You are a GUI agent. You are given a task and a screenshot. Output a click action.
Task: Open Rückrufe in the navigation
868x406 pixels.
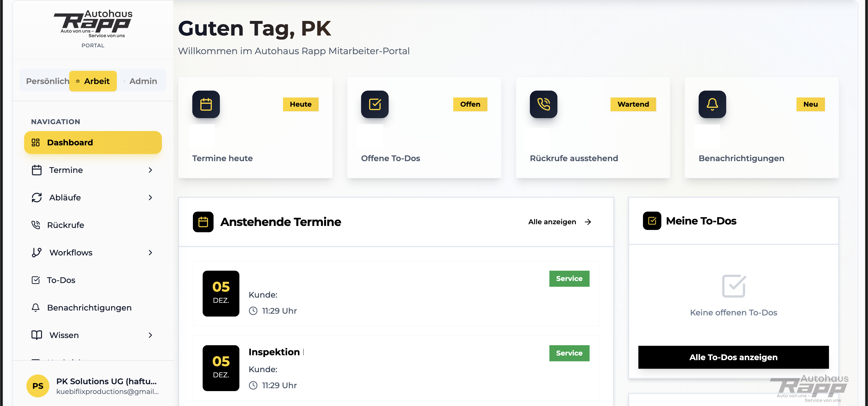(x=65, y=225)
